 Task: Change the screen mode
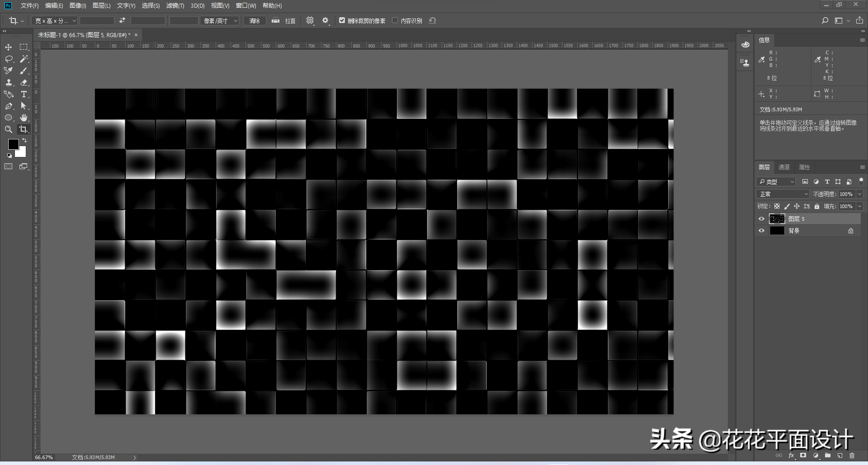pos(24,166)
